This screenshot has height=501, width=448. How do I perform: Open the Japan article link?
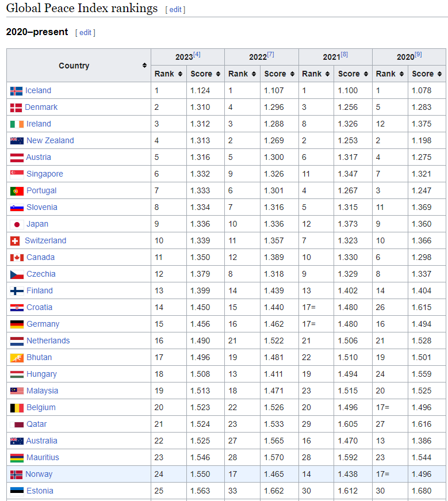(x=37, y=224)
